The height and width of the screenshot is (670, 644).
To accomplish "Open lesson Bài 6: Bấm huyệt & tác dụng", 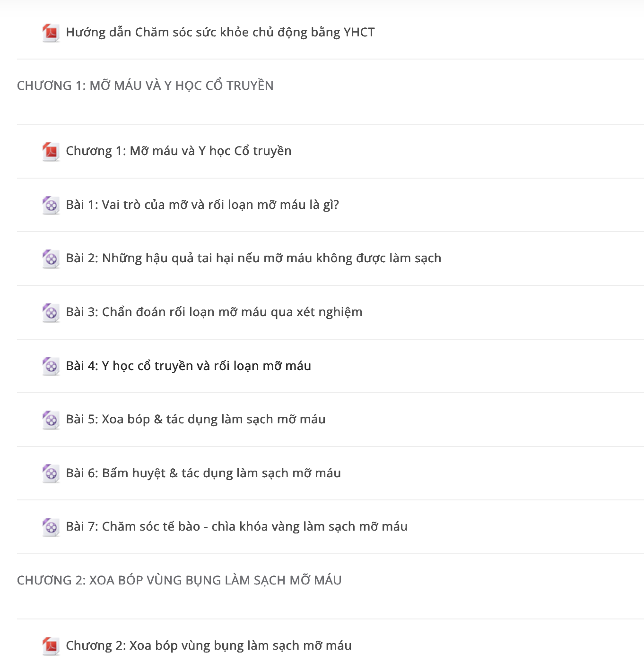I will (203, 473).
